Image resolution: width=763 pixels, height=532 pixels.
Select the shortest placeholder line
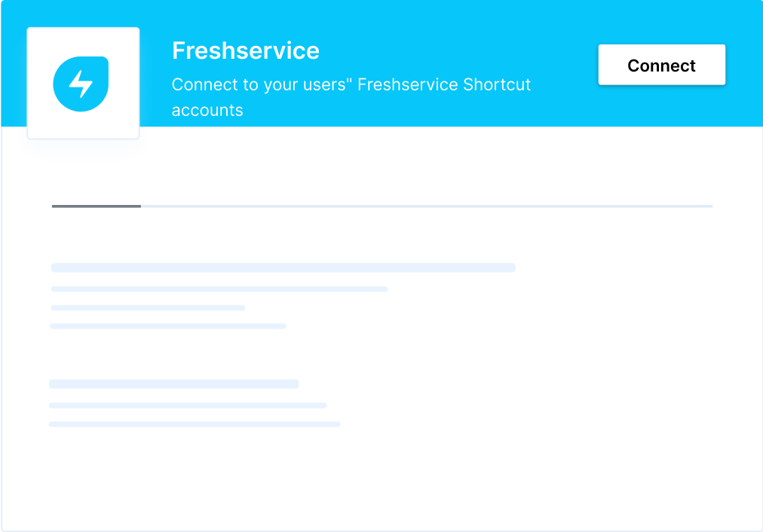pyautogui.click(x=147, y=307)
